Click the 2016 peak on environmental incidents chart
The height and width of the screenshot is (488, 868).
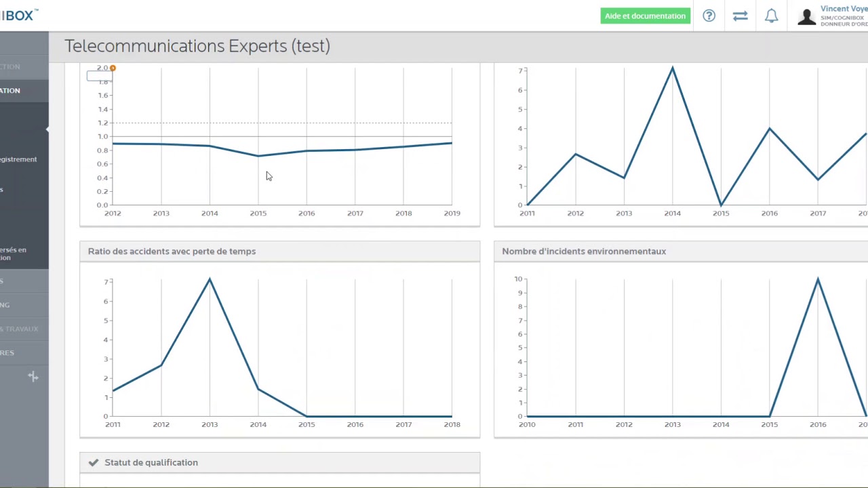818,279
